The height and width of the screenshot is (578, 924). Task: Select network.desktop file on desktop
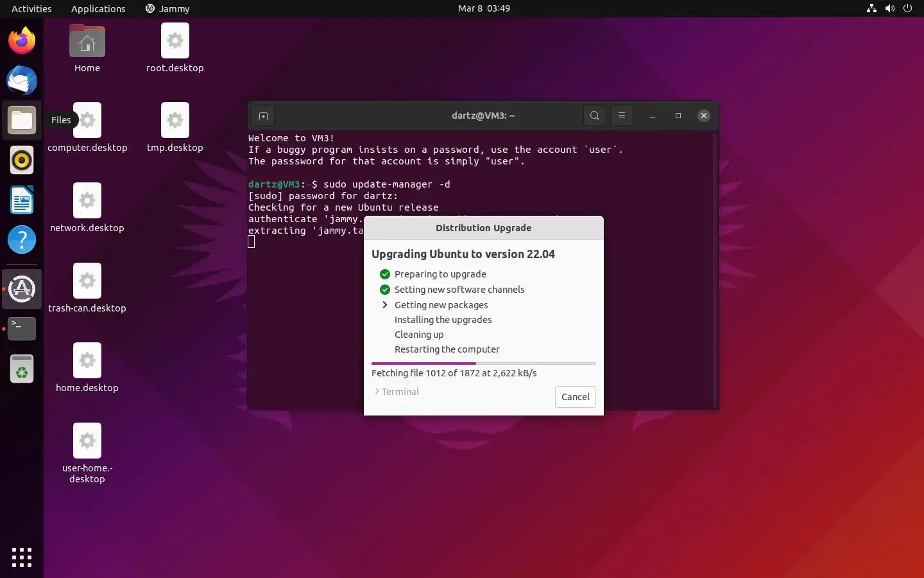(87, 208)
